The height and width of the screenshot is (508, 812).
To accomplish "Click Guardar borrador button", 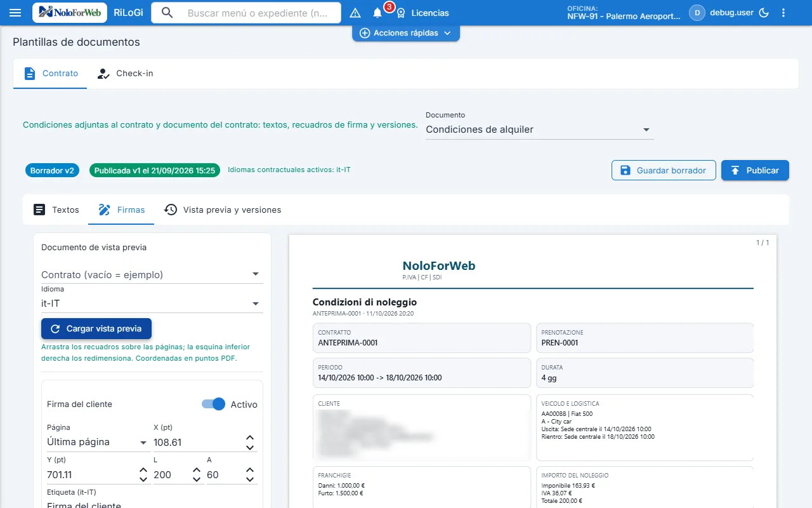I will [664, 170].
